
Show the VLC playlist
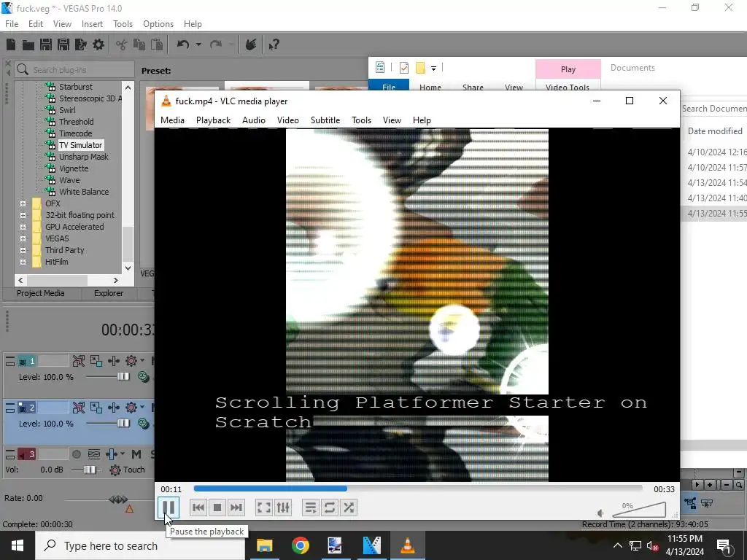(x=311, y=507)
